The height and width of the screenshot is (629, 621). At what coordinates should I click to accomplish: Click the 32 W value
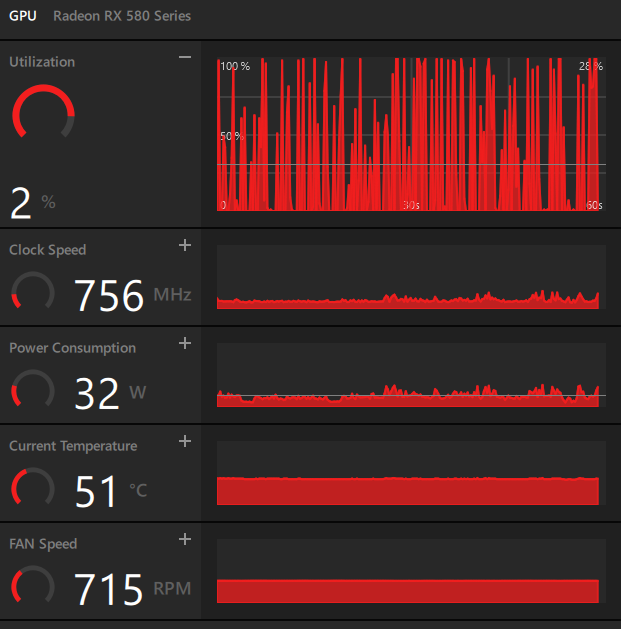tap(110, 393)
